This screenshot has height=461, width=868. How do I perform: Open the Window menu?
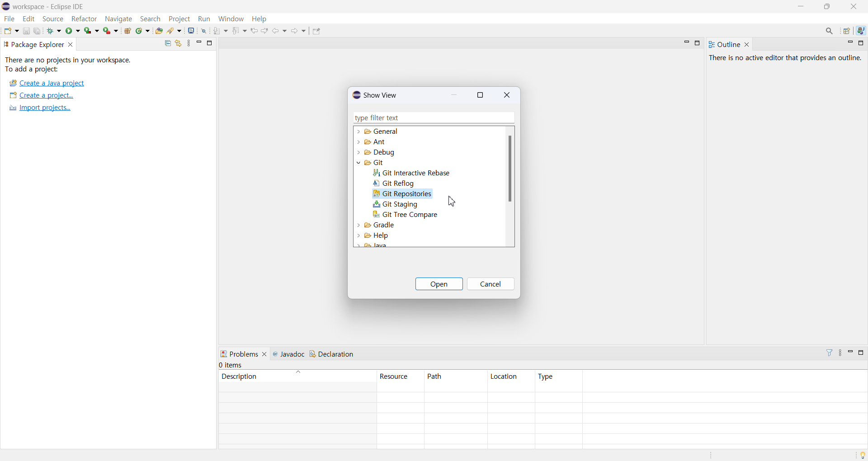coord(231,19)
